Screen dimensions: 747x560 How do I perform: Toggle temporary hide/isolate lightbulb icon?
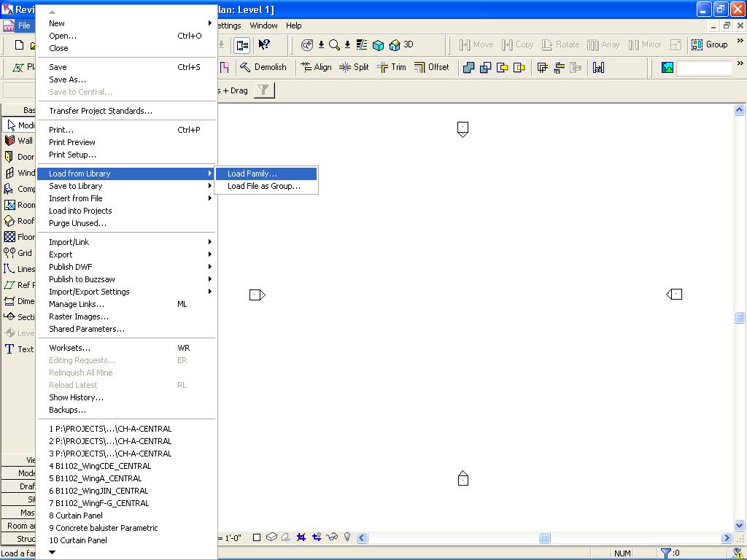347,537
